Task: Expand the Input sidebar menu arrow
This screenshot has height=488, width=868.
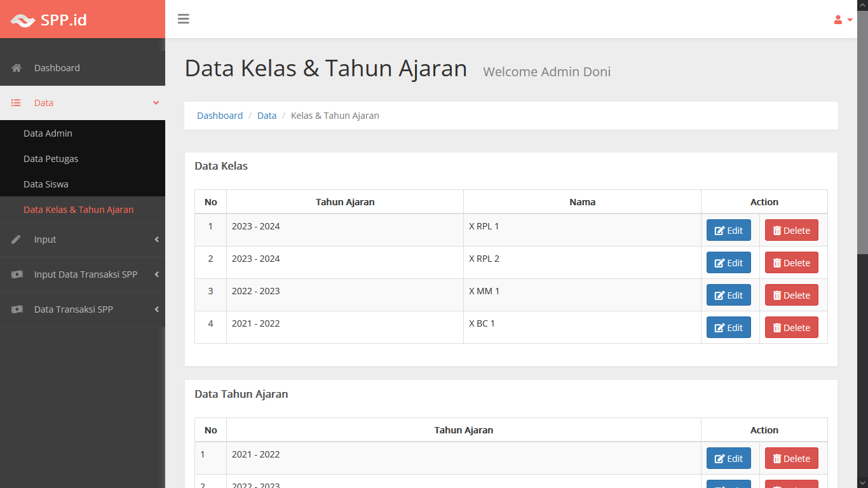Action: 156,240
